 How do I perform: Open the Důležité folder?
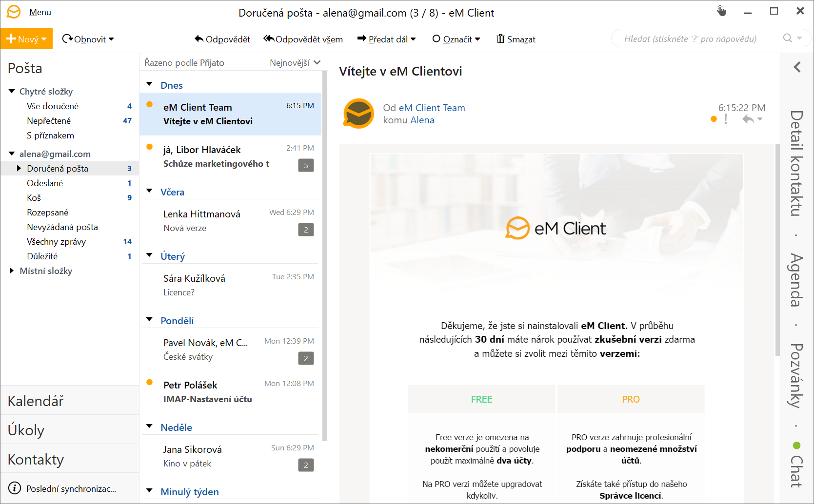coord(70,256)
